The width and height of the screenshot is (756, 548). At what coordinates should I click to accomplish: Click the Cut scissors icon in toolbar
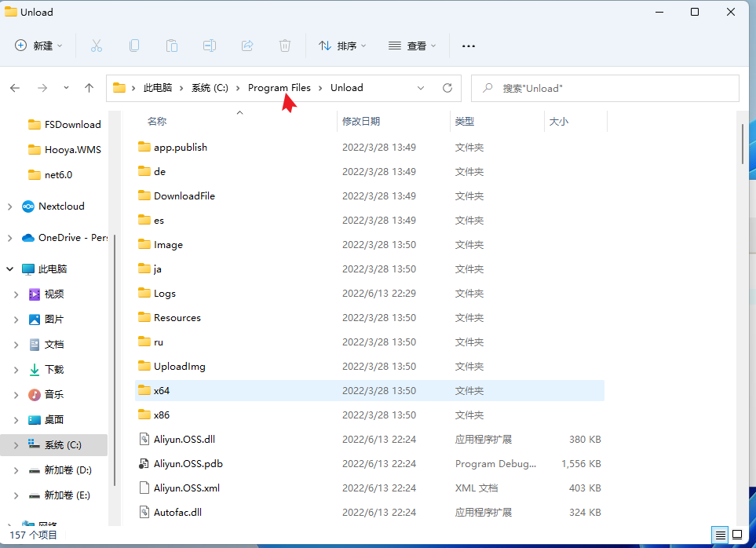click(97, 46)
